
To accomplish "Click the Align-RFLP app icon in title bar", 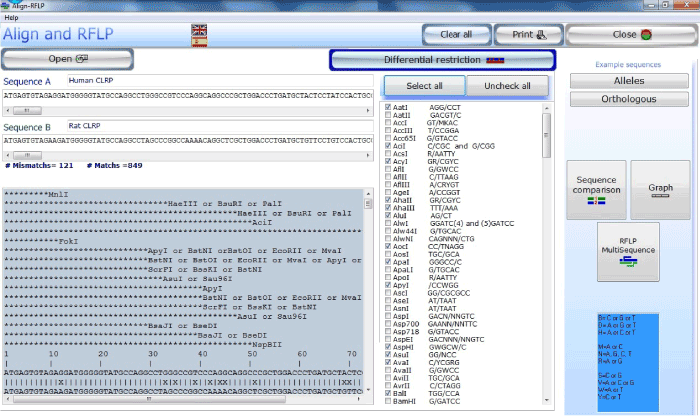I will [5, 5].
